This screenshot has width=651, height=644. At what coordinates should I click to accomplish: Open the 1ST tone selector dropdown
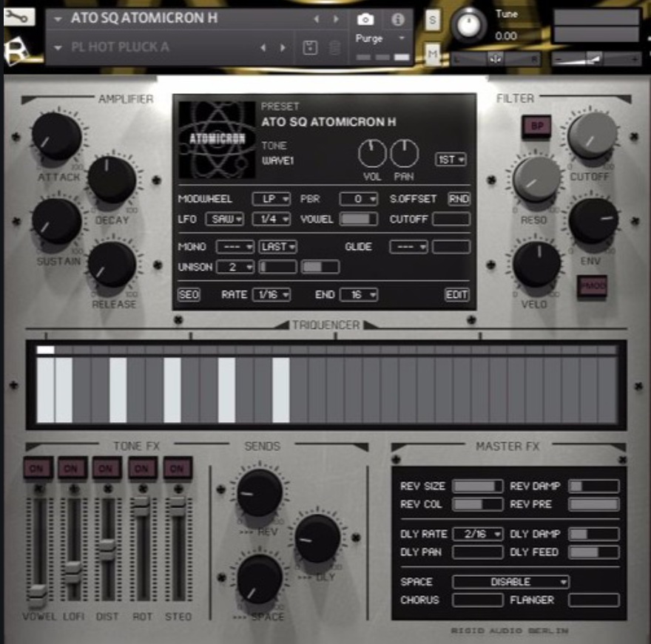coord(451,160)
